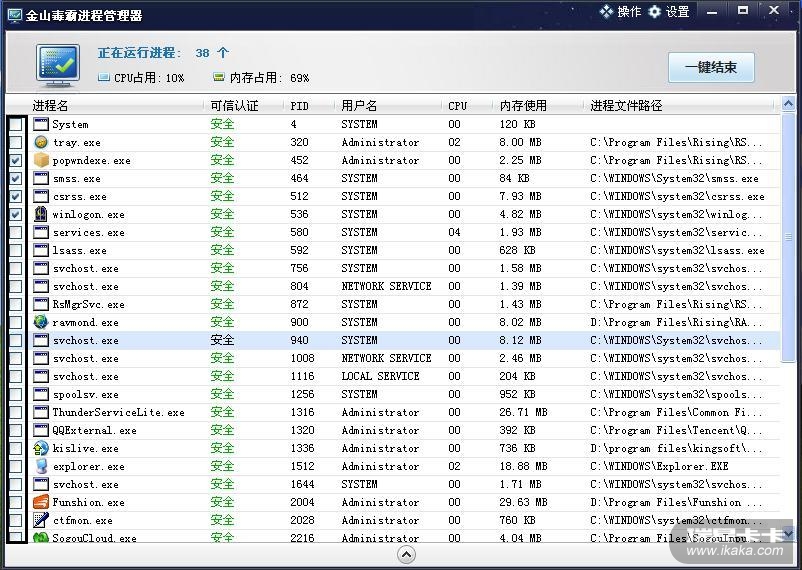
Task: Click the tray.exe process icon
Action: (41, 142)
